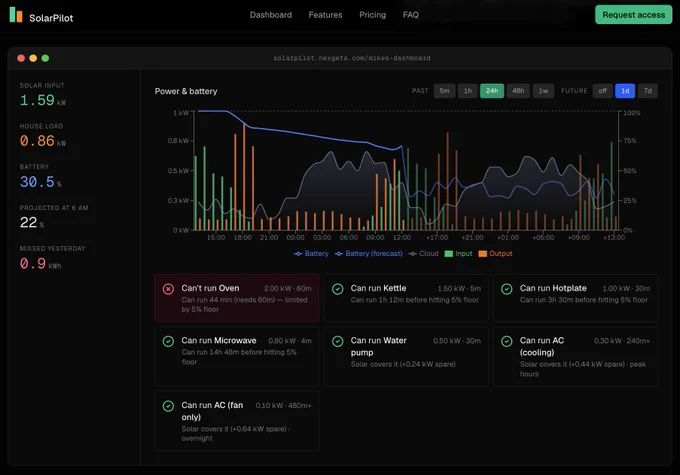Screen dimensions: 680x475
Task: Click the missed yesterday value 0.9 kWh
Action: point(40,263)
